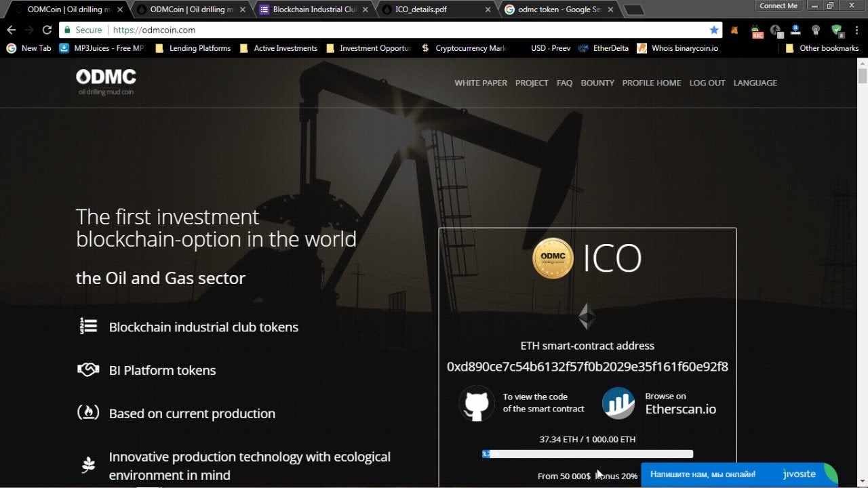Click the 0xd890ce7c54b6132f57f0b2029e35f161f60e92f8 contract address
Viewport: 868px width, 488px height.
[x=587, y=367]
